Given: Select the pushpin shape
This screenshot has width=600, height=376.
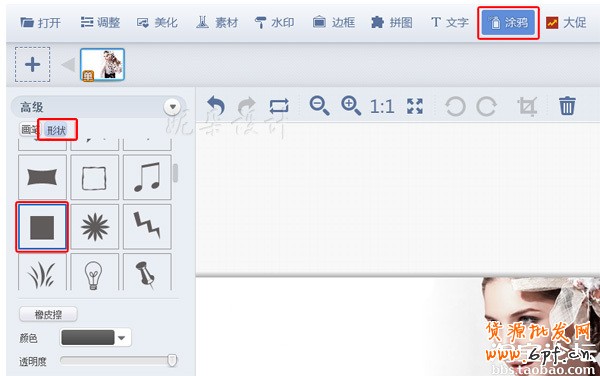Looking at the screenshot, I should pos(147,272).
